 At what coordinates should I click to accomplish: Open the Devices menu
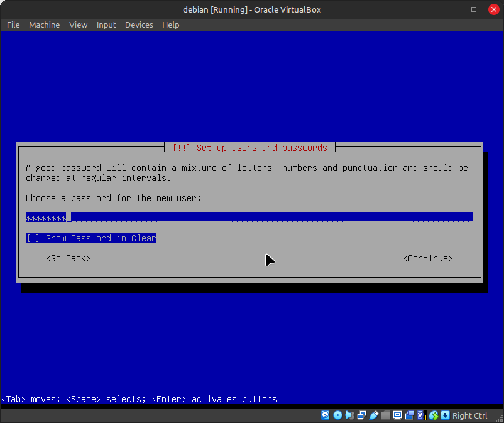[139, 25]
